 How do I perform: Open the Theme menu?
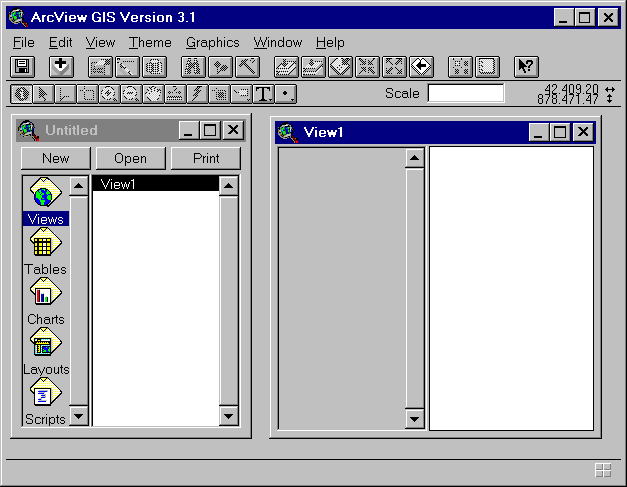tap(150, 42)
